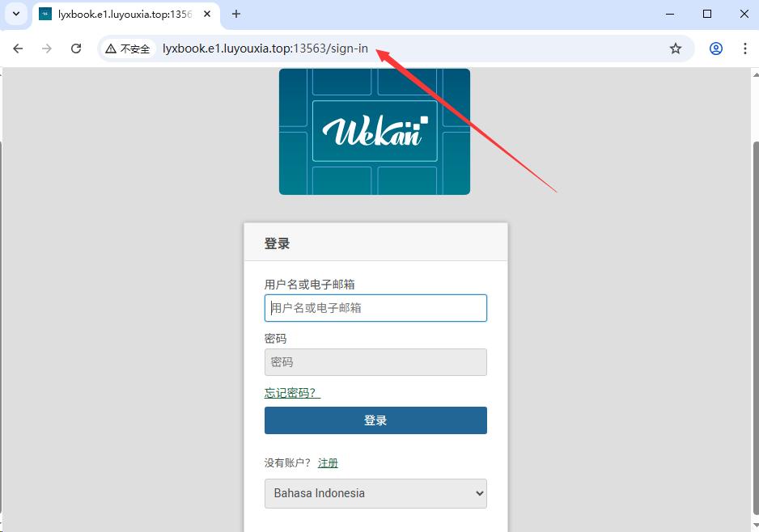The image size is (759, 532).
Task: Focus the 密码 password field
Action: (x=375, y=362)
